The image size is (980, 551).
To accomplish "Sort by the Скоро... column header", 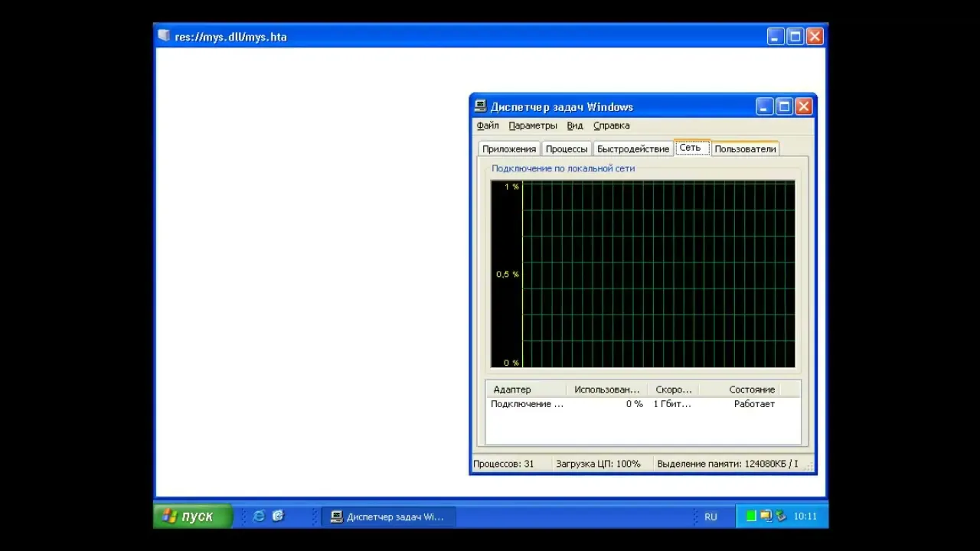I will (x=674, y=390).
